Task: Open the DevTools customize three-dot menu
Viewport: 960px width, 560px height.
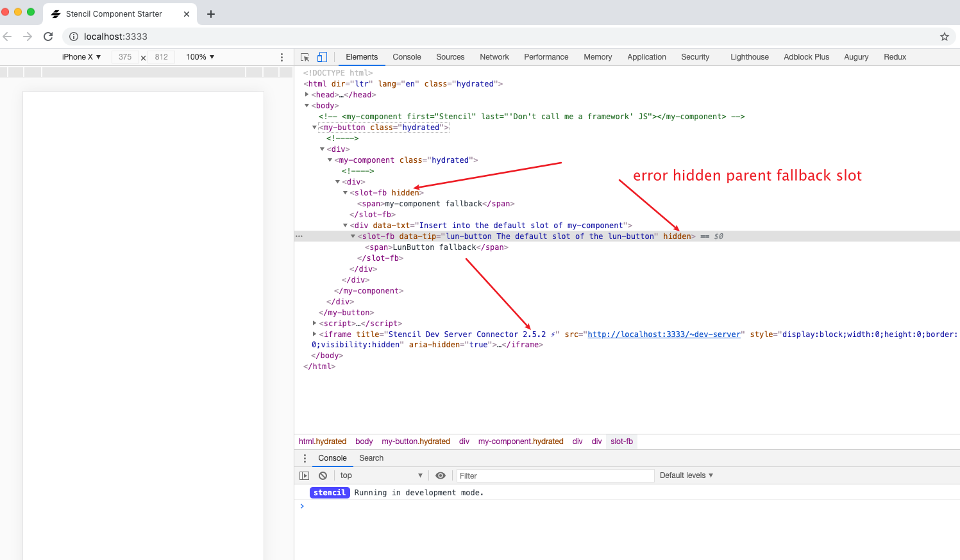Action: tap(282, 57)
